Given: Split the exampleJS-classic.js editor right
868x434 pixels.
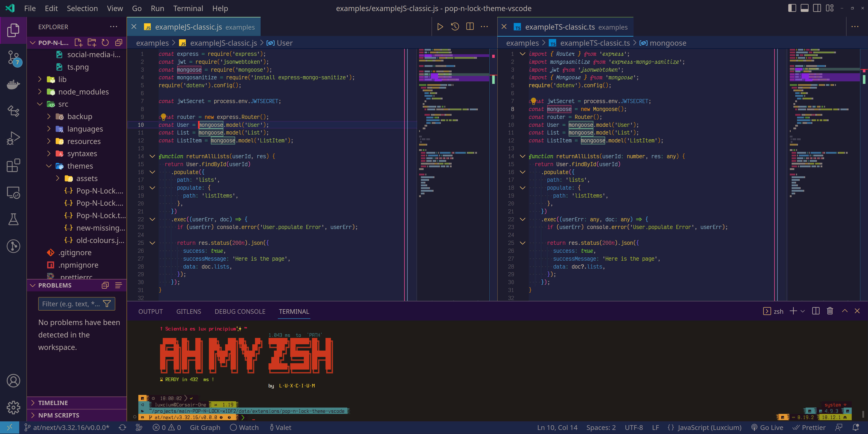Looking at the screenshot, I should (470, 27).
